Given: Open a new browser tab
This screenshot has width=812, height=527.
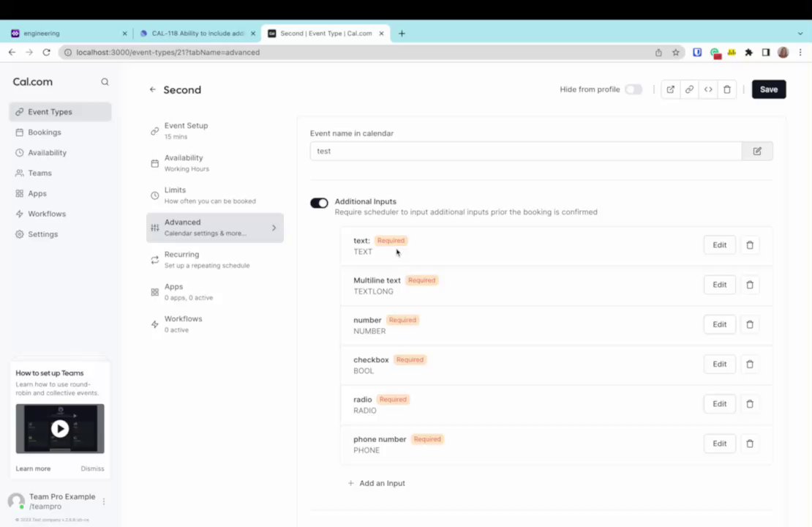Looking at the screenshot, I should pyautogui.click(x=402, y=33).
